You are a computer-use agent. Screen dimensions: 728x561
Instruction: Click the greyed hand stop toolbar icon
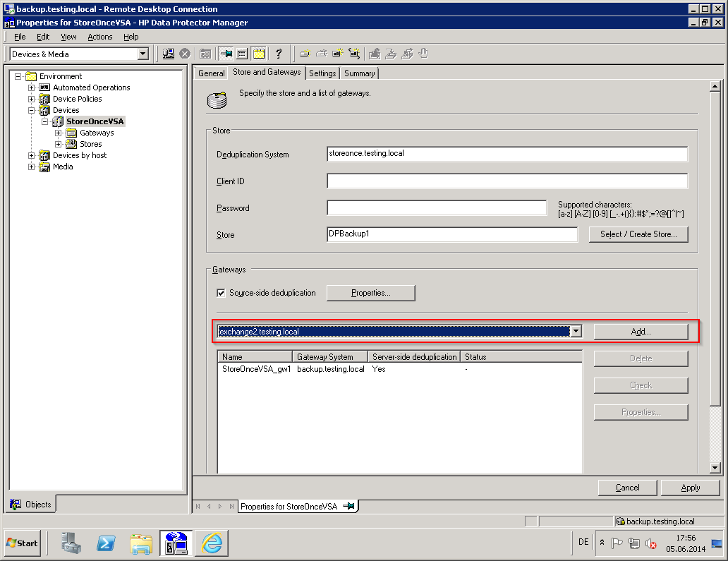pyautogui.click(x=423, y=54)
